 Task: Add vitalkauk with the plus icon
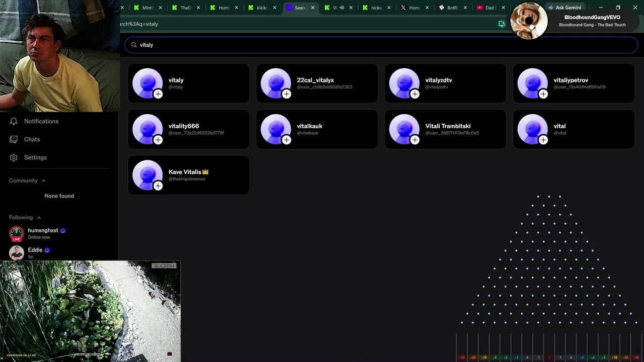pyautogui.click(x=286, y=140)
